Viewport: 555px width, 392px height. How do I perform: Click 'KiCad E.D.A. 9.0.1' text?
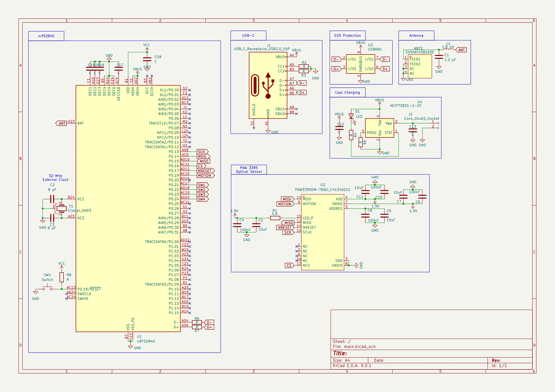(352, 366)
